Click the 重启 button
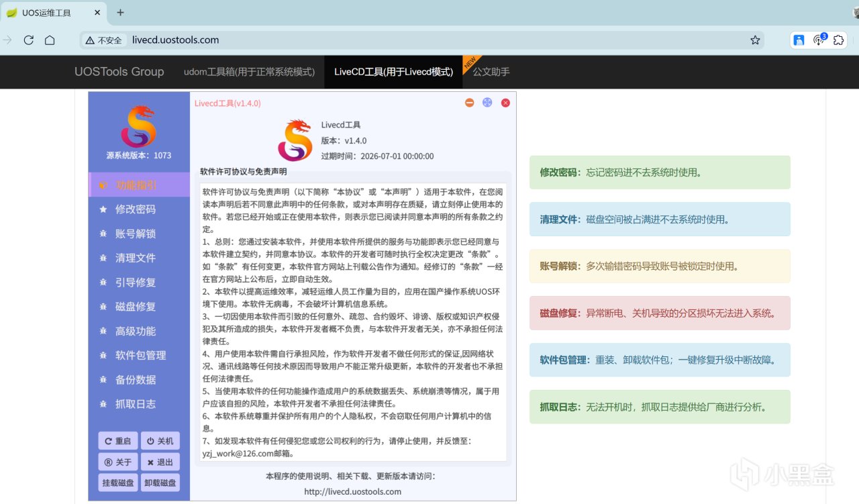 point(118,441)
